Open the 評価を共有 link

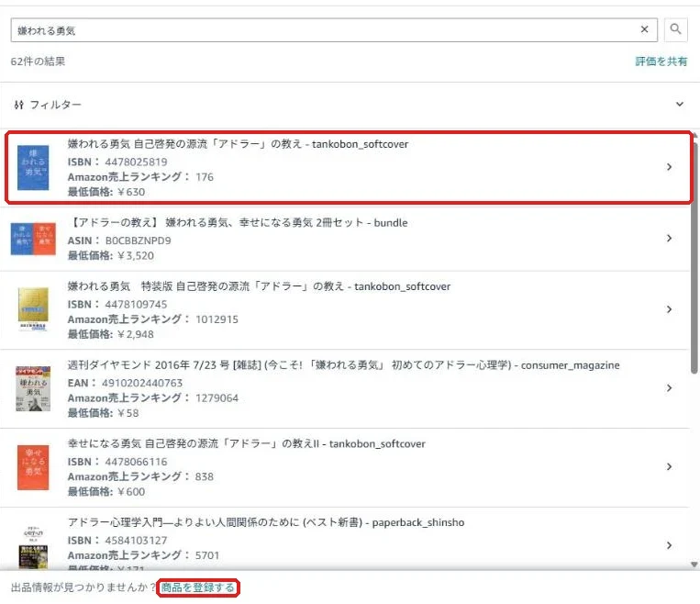click(x=661, y=62)
